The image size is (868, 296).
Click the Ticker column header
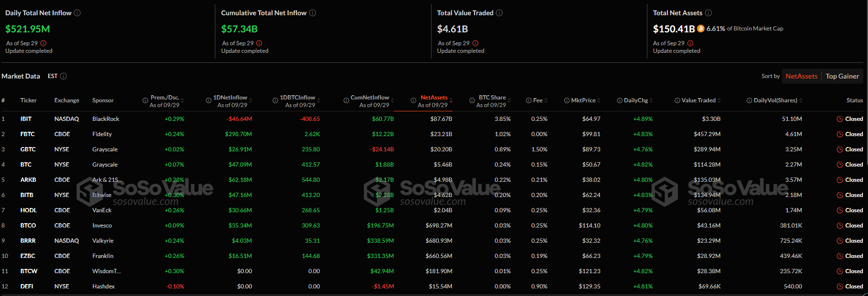(x=29, y=100)
